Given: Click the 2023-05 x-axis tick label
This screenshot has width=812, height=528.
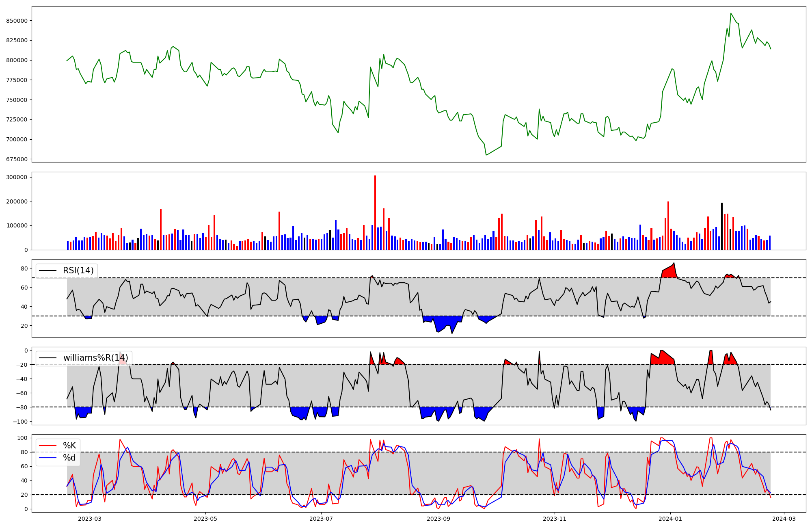Looking at the screenshot, I should tap(205, 519).
